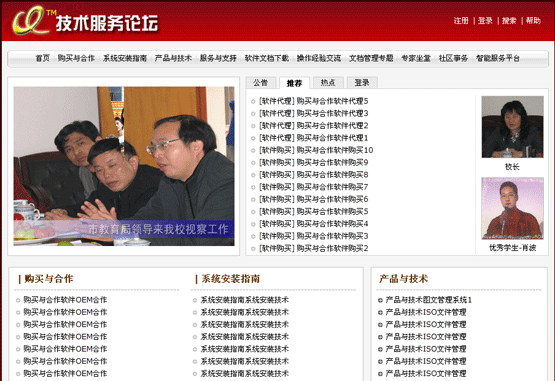Open the first 购买与合作软件OEM合作 link
The image size is (555, 381).
pyautogui.click(x=65, y=300)
